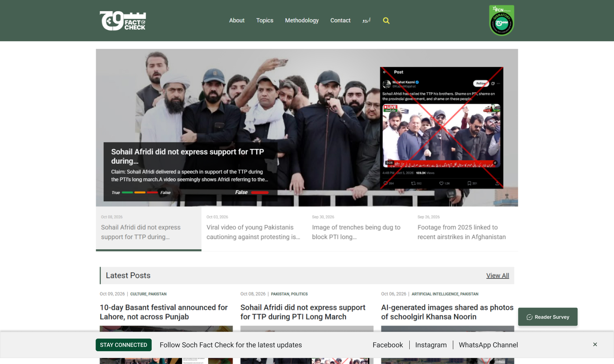614x364 pixels.
Task: Click the CULTURE, PAKISTAN category tag
Action: pos(148,294)
